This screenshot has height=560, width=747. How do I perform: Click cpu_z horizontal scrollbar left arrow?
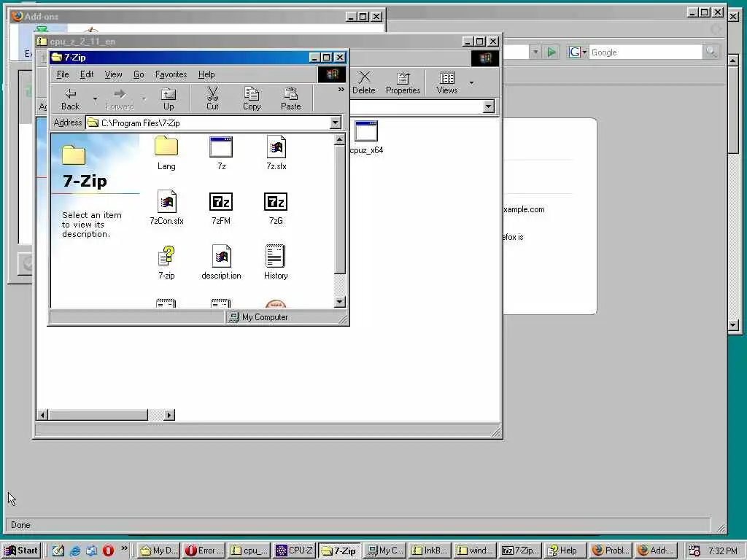coord(42,415)
